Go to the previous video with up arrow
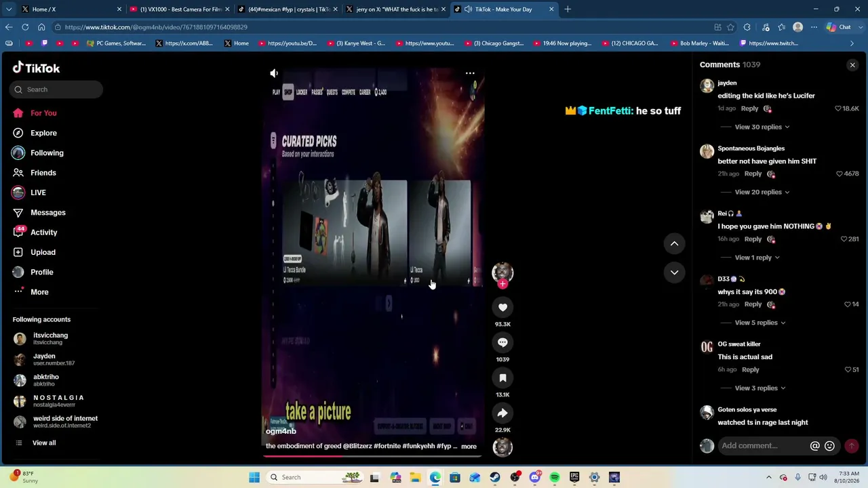This screenshot has height=488, width=868. click(674, 243)
